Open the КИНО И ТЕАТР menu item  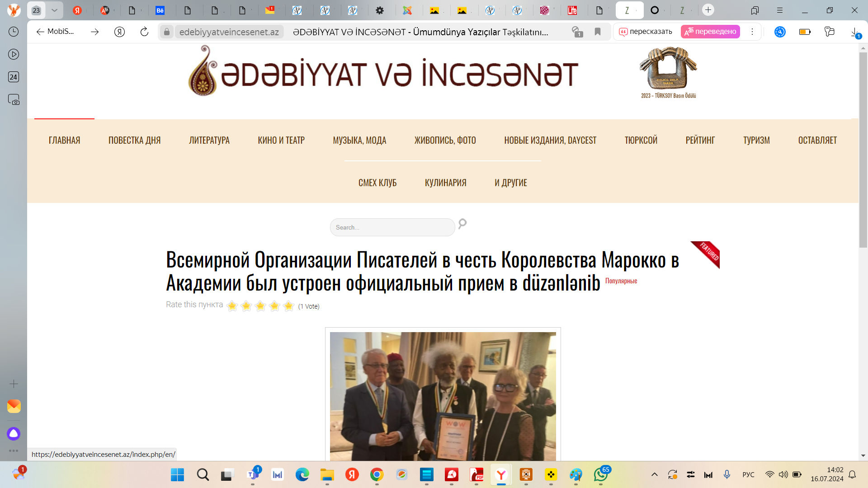(x=281, y=141)
